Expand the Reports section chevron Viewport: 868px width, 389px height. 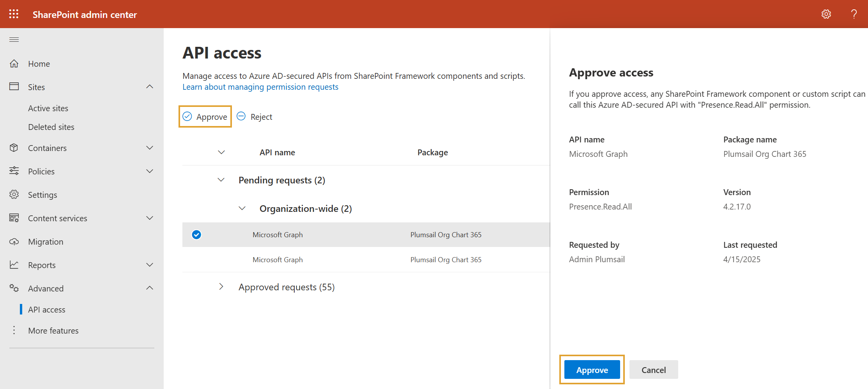(x=150, y=265)
